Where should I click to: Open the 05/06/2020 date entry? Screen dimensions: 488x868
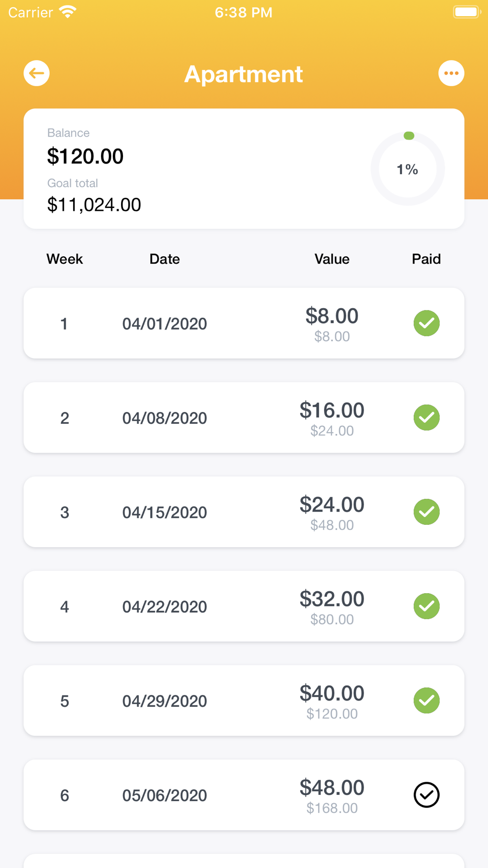pos(164,795)
